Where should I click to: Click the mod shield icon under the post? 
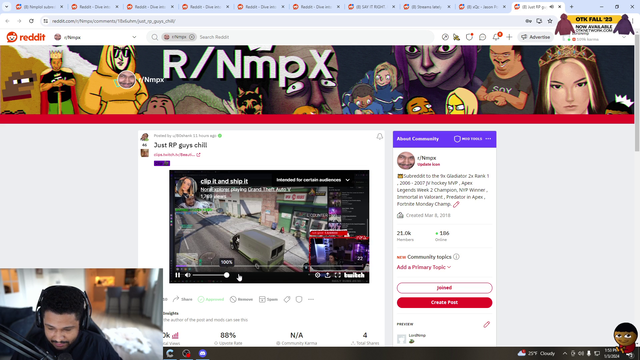click(x=299, y=299)
